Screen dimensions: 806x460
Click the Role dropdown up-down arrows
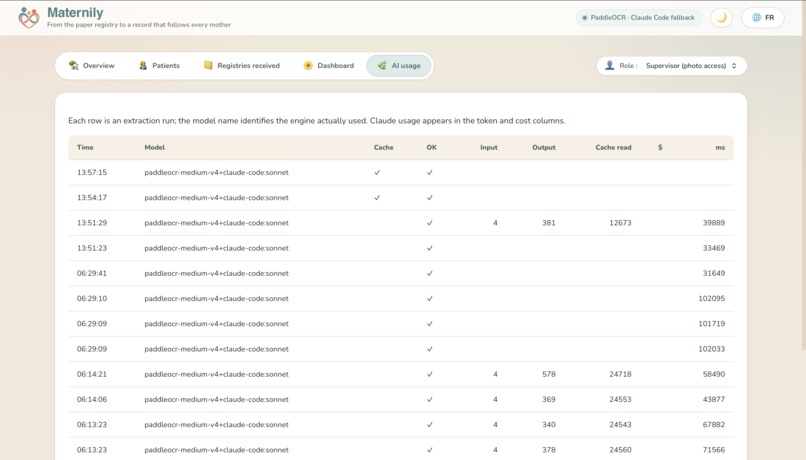[734, 66]
